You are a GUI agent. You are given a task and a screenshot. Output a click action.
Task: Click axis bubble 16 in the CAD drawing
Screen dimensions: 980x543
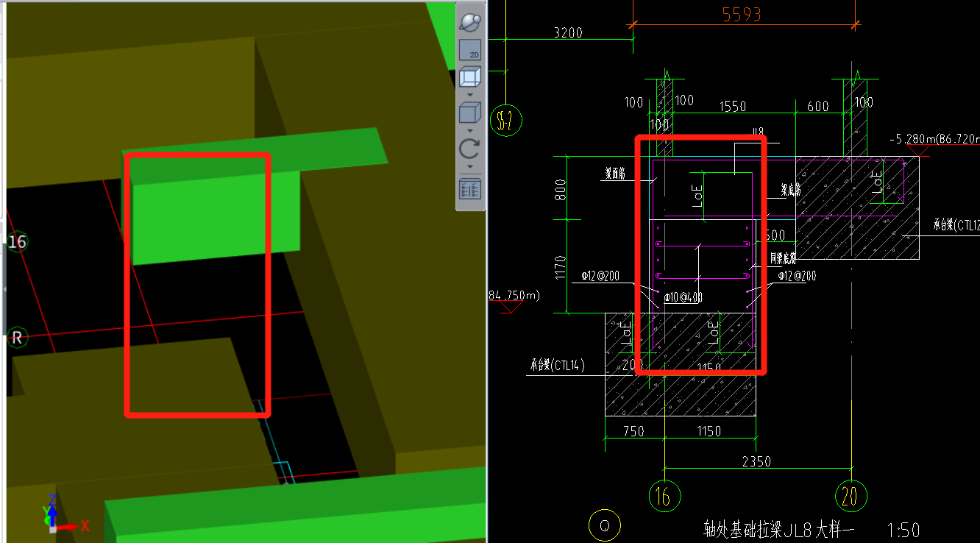664,497
